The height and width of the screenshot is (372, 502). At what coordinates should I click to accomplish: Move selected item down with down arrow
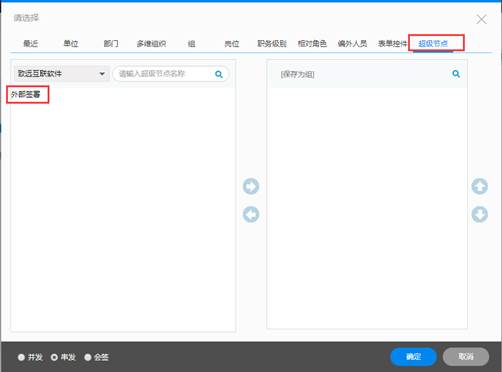click(x=480, y=214)
